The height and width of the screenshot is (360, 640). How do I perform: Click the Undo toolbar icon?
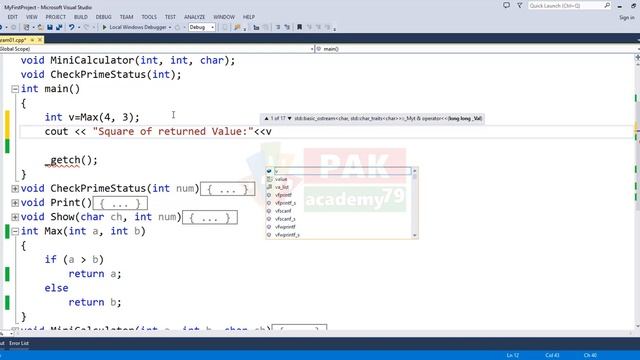[71, 27]
